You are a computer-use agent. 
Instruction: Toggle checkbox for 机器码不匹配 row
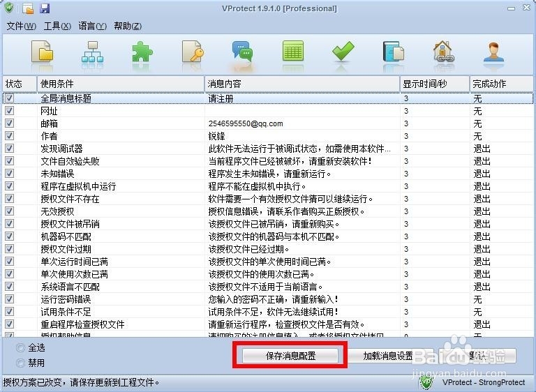coord(10,236)
